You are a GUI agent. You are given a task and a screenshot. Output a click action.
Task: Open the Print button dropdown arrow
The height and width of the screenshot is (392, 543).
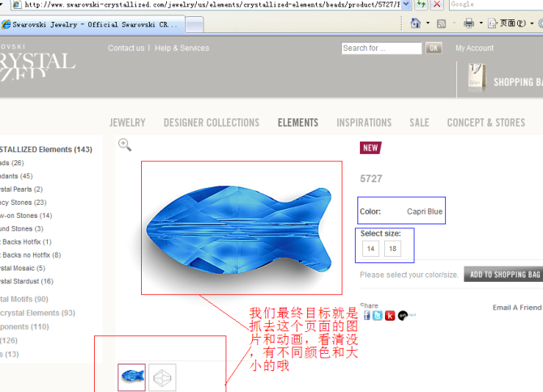[481, 23]
